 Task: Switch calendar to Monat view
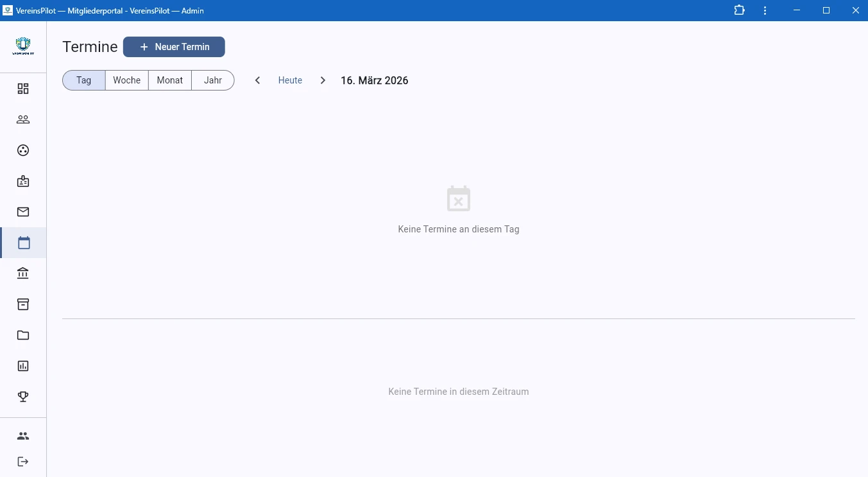point(170,80)
